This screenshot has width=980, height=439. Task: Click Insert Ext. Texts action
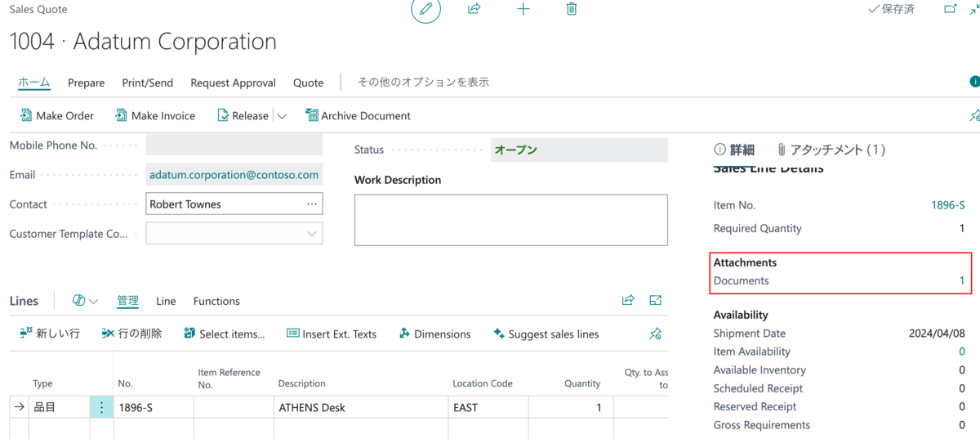[x=332, y=334]
